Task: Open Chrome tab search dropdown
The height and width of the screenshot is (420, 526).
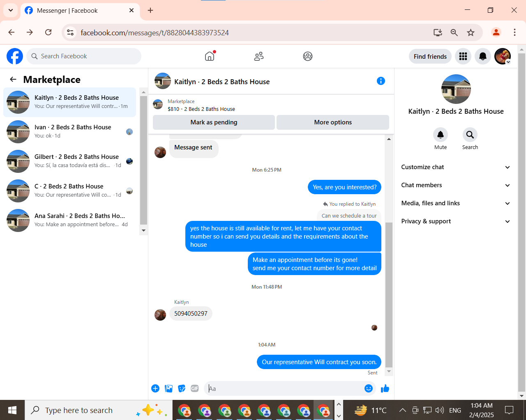Action: [11, 10]
